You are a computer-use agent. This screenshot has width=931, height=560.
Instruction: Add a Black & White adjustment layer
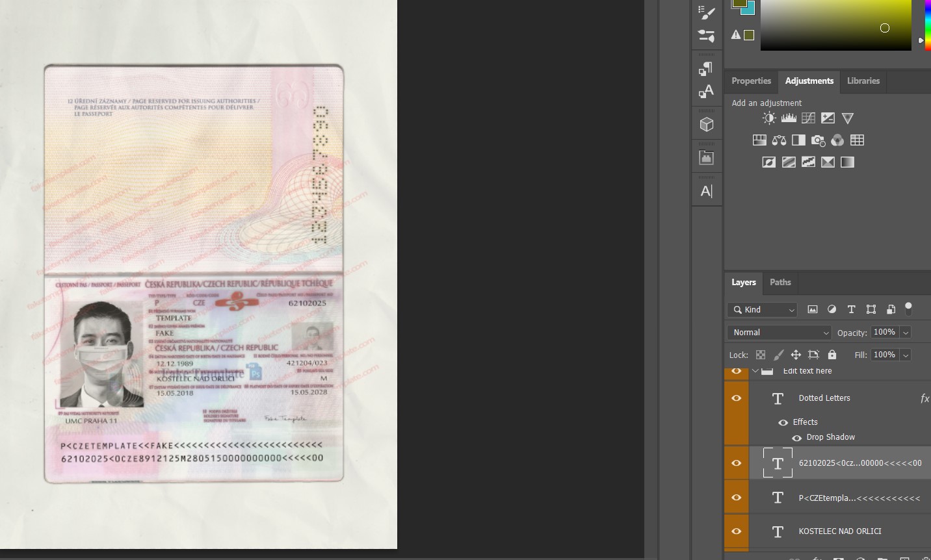coord(798,140)
